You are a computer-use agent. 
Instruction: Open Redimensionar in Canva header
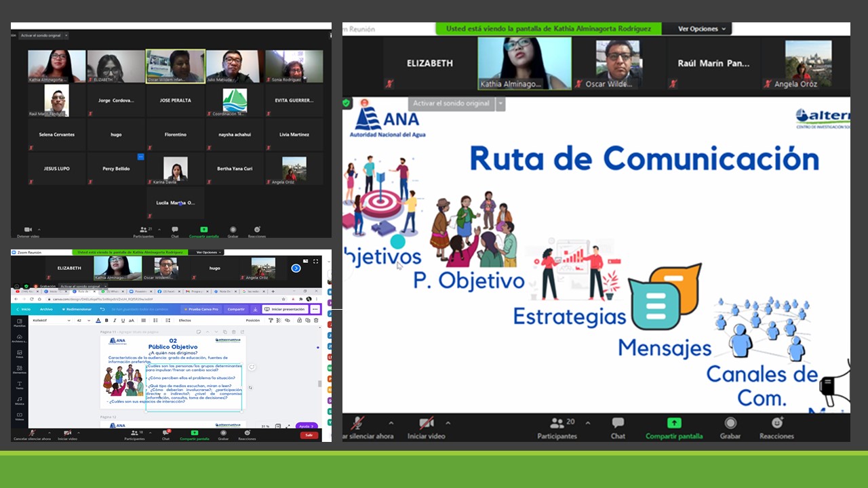[x=77, y=309]
